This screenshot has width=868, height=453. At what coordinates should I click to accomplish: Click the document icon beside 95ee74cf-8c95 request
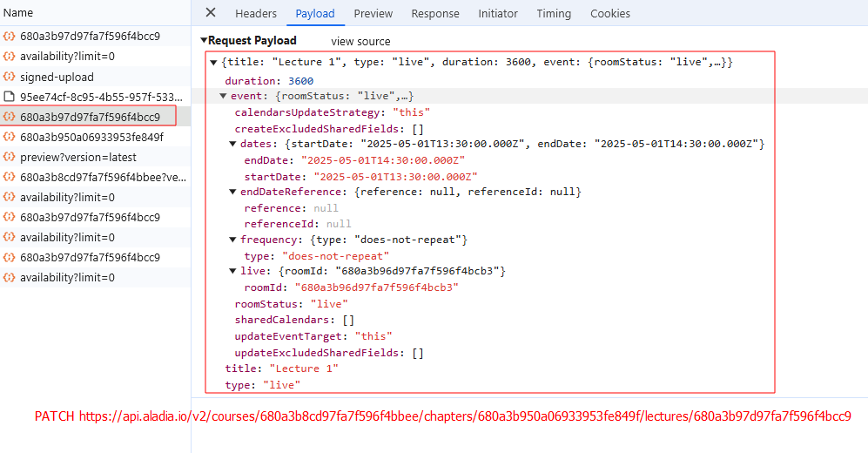pos(9,97)
